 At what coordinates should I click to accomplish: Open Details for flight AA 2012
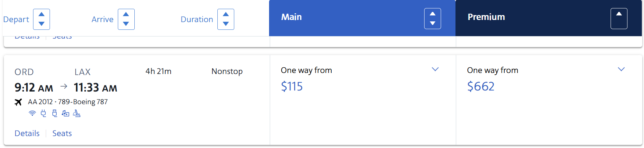pos(27,133)
